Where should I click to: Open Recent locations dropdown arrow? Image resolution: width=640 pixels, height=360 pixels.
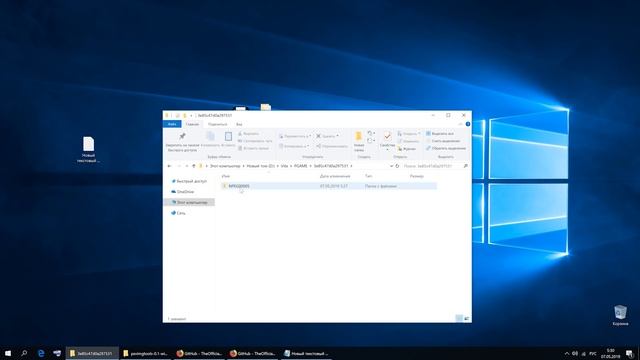(x=187, y=166)
